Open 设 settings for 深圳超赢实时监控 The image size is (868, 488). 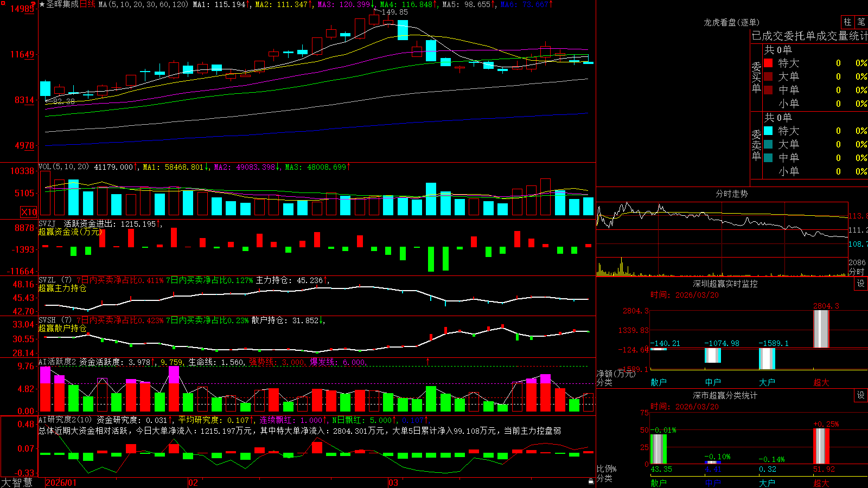861,284
